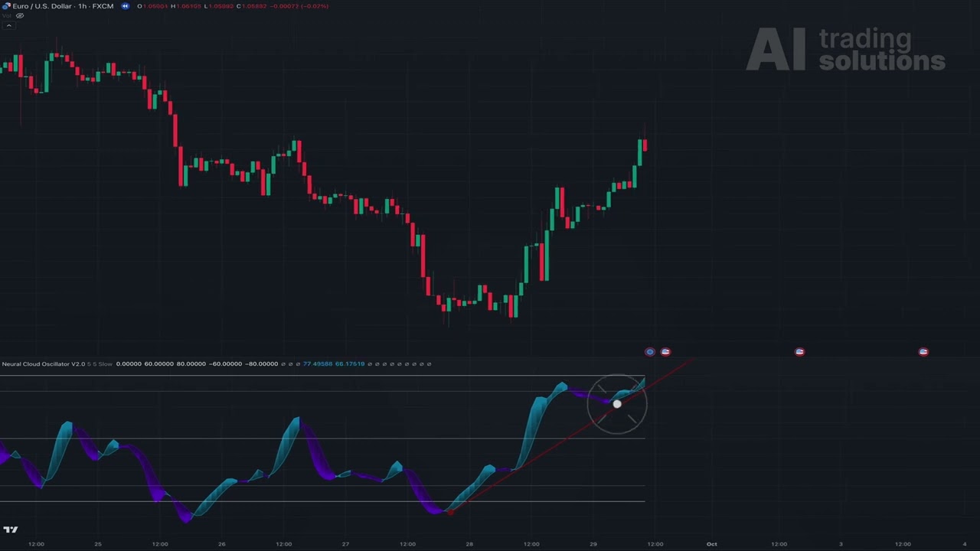Open the US flag event marker next to blue marker
Viewport: 980px width, 551px height.
coord(665,352)
